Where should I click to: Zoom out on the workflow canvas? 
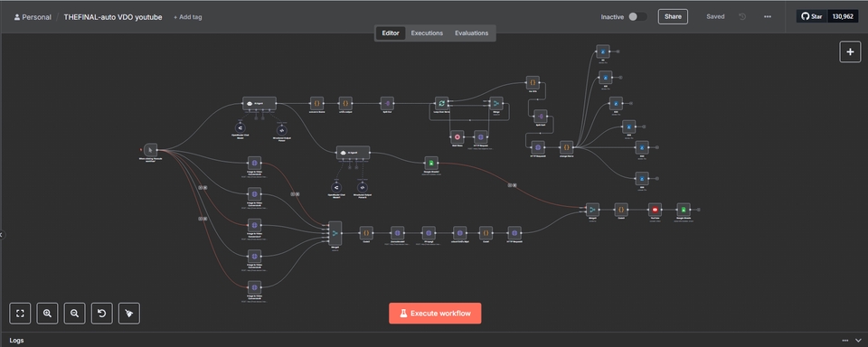(74, 314)
